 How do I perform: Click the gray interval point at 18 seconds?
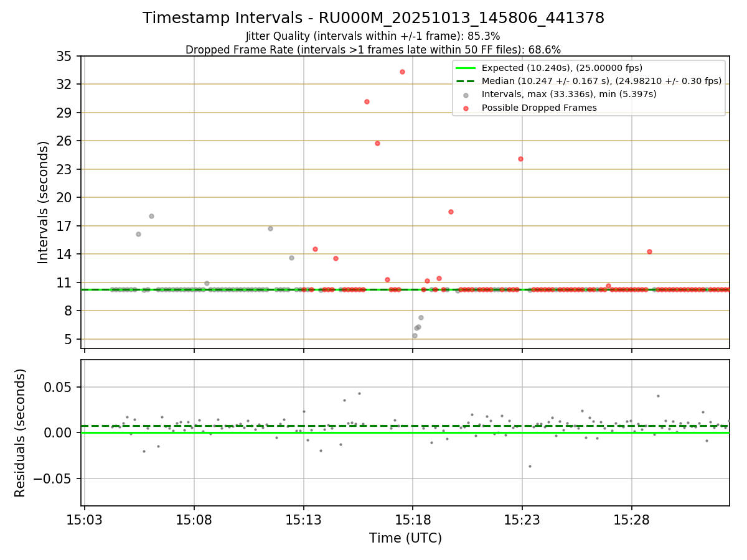[x=151, y=216]
